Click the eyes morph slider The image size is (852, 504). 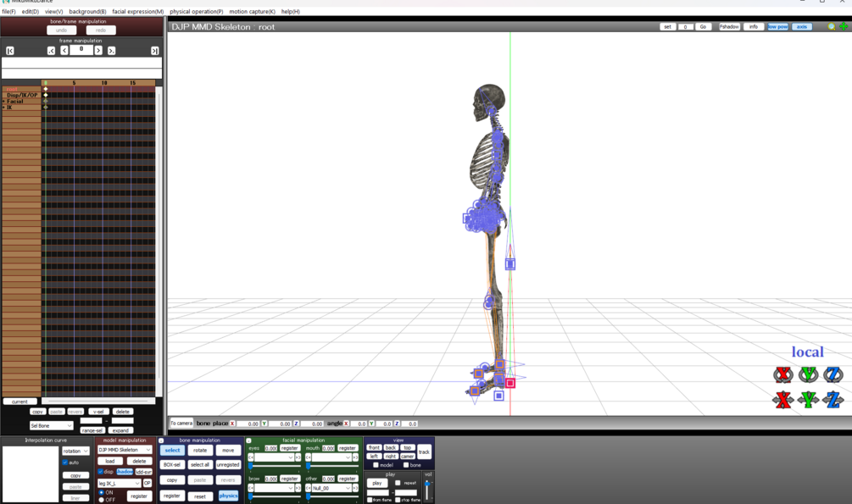pyautogui.click(x=274, y=466)
